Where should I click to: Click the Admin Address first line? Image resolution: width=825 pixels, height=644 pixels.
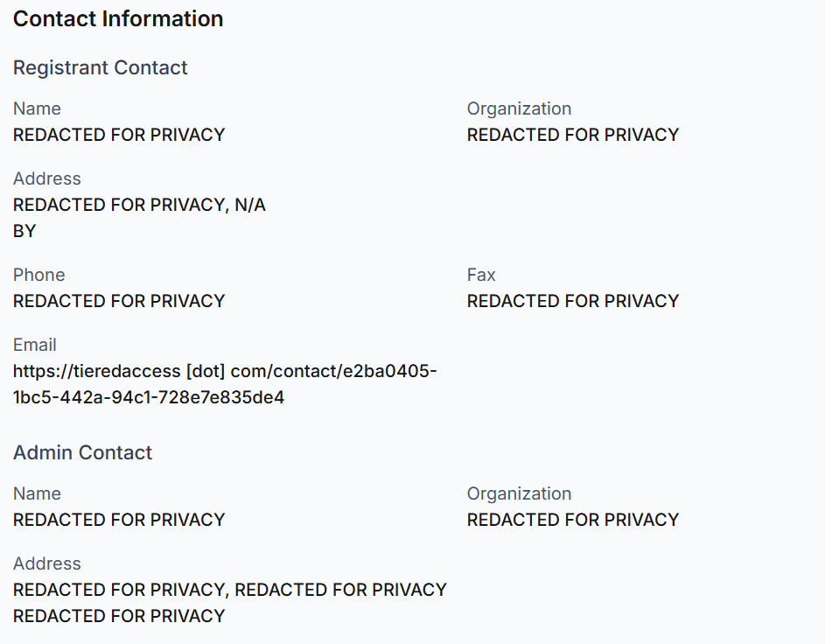tap(230, 590)
